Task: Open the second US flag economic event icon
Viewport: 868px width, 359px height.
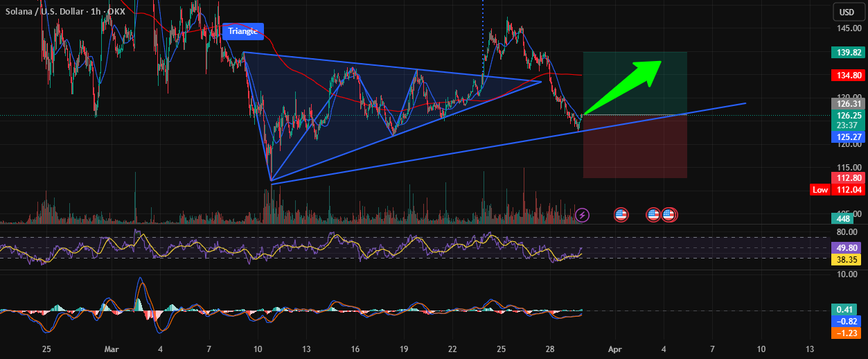Action: [x=653, y=215]
